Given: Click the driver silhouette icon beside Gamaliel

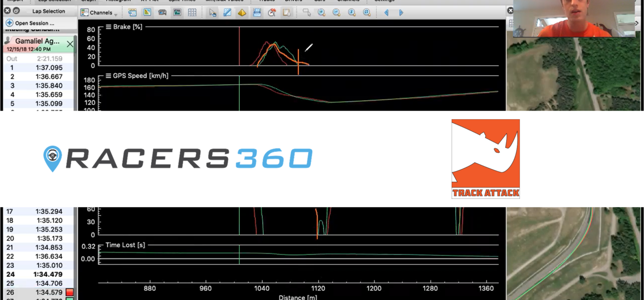Looking at the screenshot, I should (x=8, y=41).
